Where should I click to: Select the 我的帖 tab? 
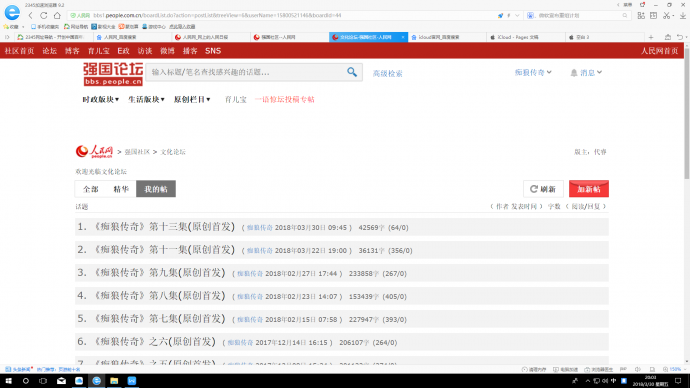tap(156, 189)
